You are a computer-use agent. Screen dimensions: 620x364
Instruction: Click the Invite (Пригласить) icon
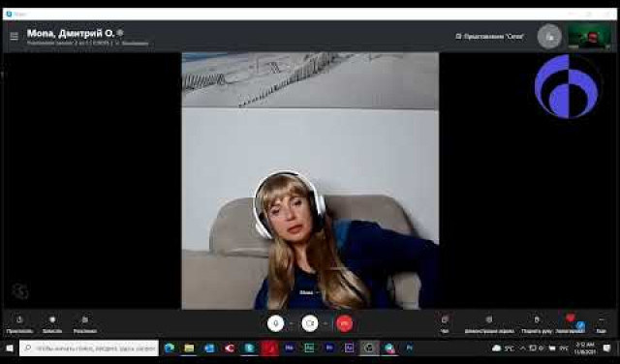tap(19, 324)
